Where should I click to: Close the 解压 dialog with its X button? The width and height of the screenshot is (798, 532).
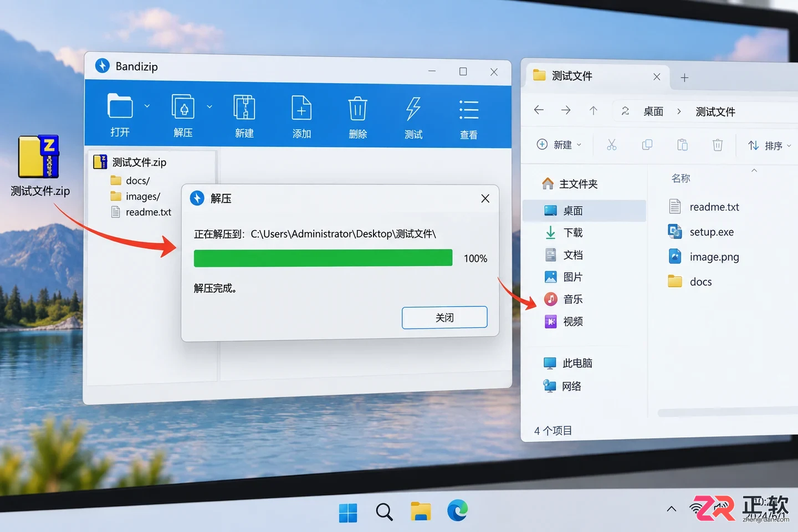pyautogui.click(x=485, y=198)
